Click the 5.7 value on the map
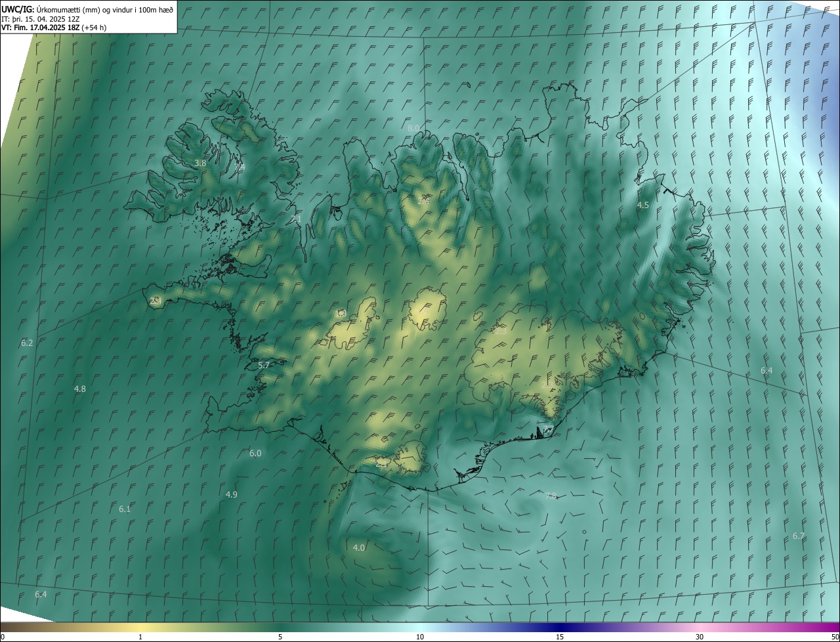 [x=264, y=365]
